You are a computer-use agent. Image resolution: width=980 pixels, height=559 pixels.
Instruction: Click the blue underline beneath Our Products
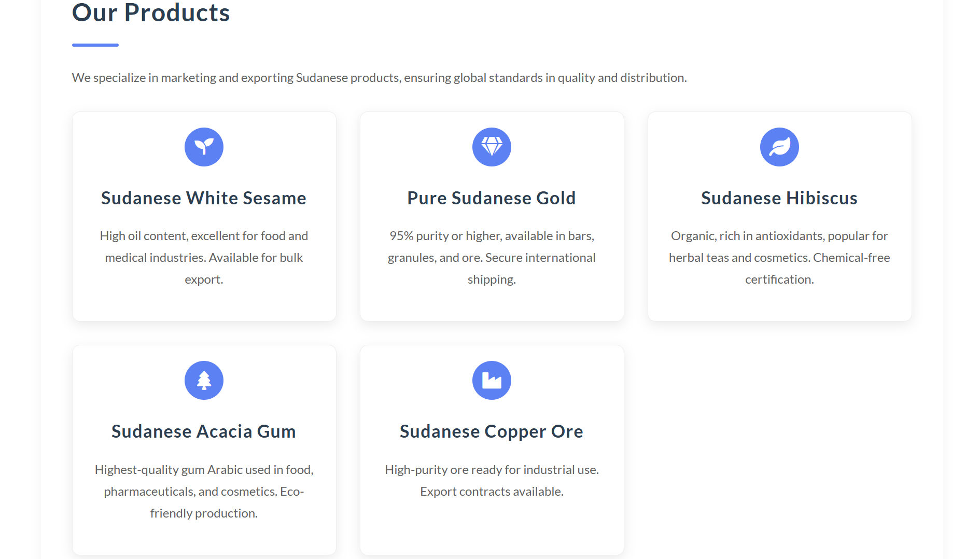pos(95,45)
